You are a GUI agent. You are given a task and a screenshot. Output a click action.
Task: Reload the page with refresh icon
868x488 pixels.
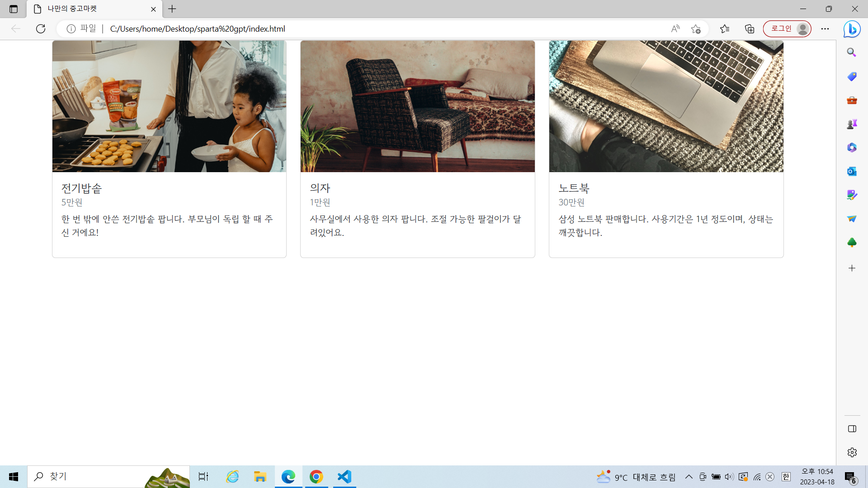(41, 29)
